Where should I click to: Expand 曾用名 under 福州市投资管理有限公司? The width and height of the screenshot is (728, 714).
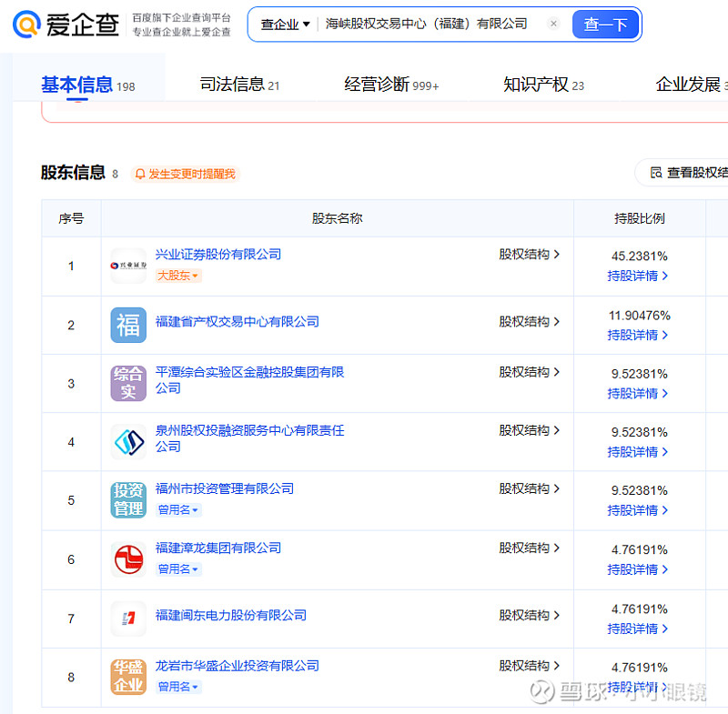(x=178, y=510)
